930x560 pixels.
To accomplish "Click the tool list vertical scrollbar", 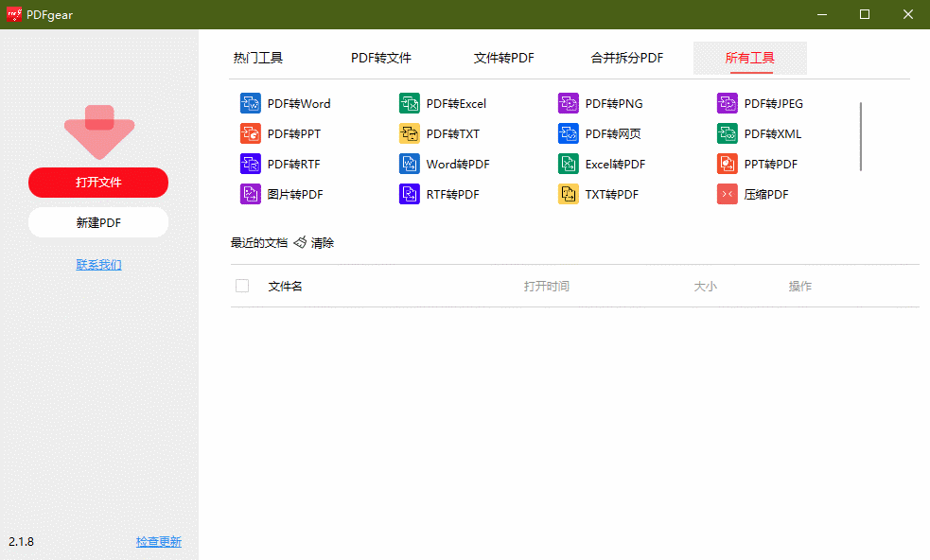I will [x=861, y=136].
